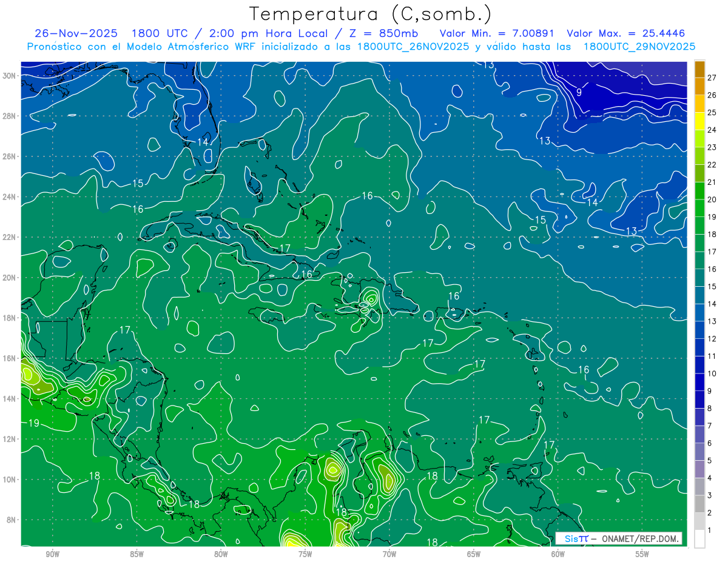Image resolution: width=728 pixels, height=562 pixels.
Task: Click the "26N" latitude axis label
Action: pyautogui.click(x=9, y=156)
